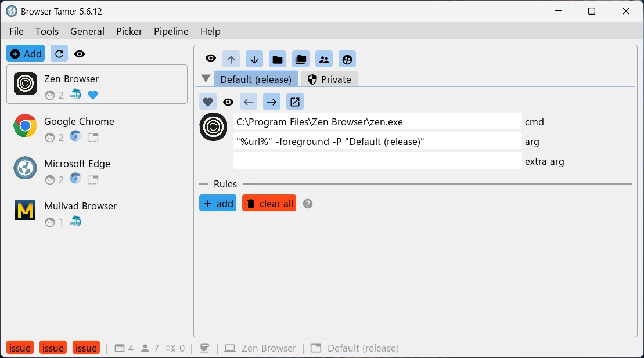Add a new rule

(218, 203)
